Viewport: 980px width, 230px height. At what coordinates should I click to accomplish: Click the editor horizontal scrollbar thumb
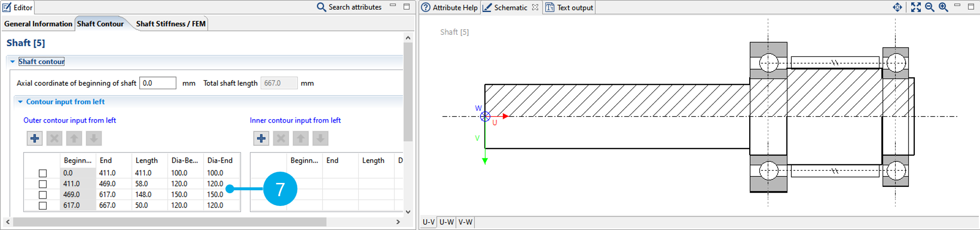(170, 222)
